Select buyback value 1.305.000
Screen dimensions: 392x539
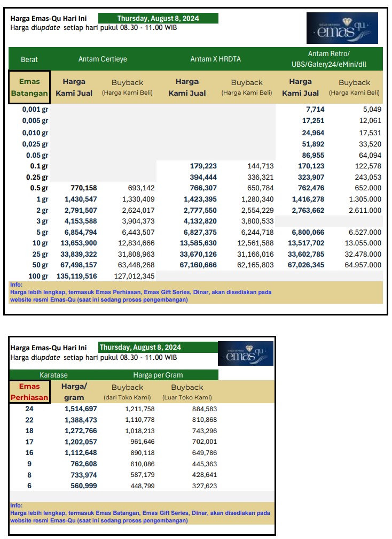click(x=365, y=199)
